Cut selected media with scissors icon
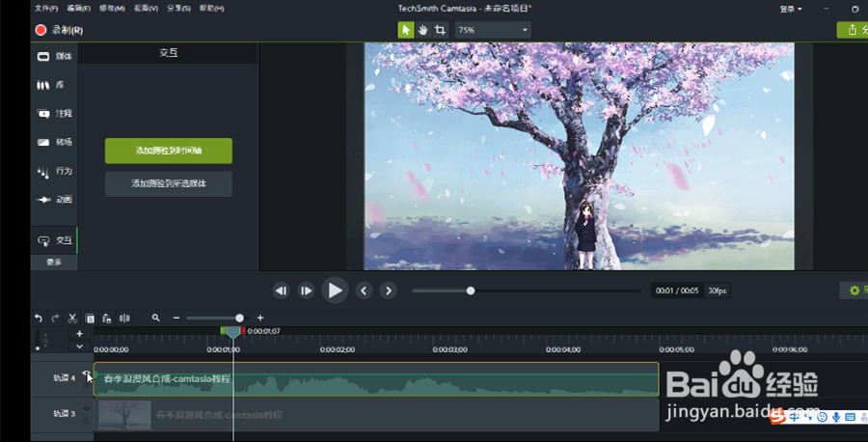This screenshot has height=442, width=868. coord(72,318)
